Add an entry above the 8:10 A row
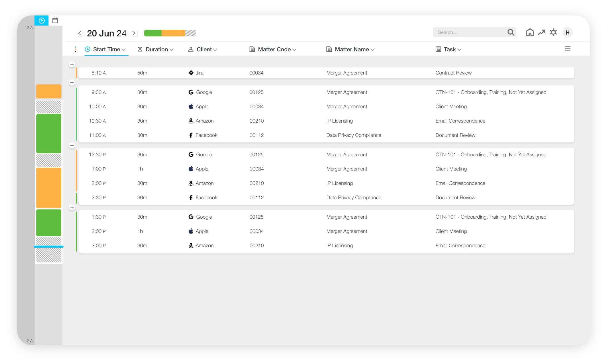Screen dimensions: 607x364 tap(72, 64)
